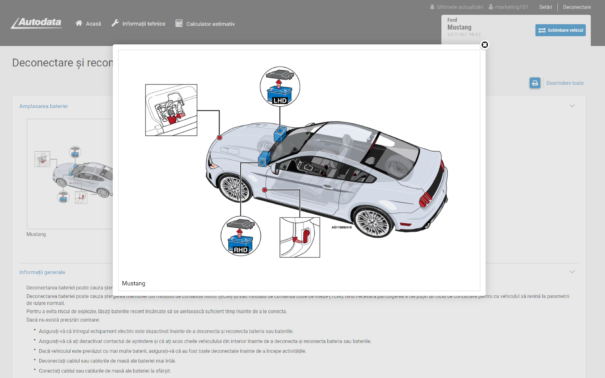Click Schimbare vehicul button

coord(560,30)
